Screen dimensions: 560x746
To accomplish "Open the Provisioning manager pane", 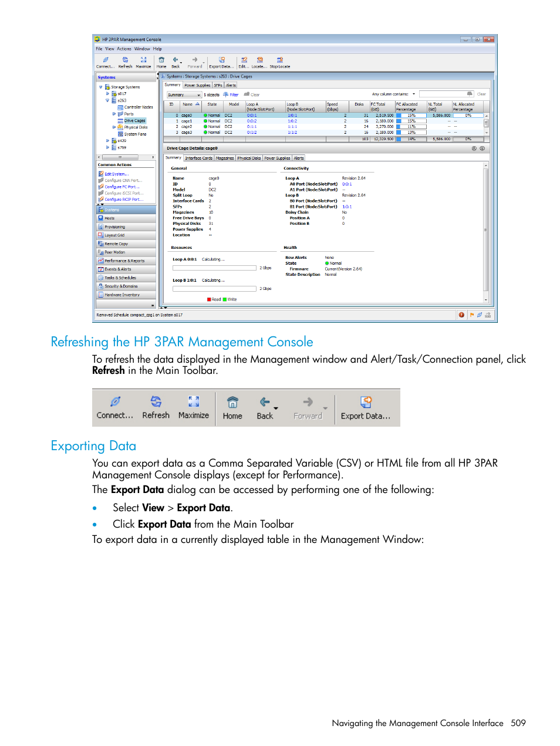I will pos(127,227).
